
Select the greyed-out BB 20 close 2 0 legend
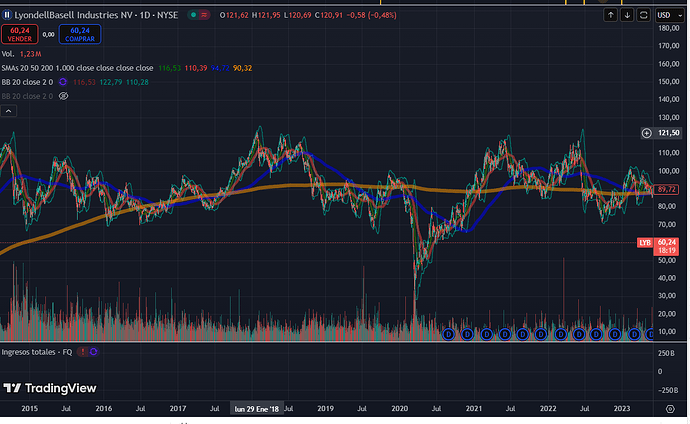click(x=27, y=96)
